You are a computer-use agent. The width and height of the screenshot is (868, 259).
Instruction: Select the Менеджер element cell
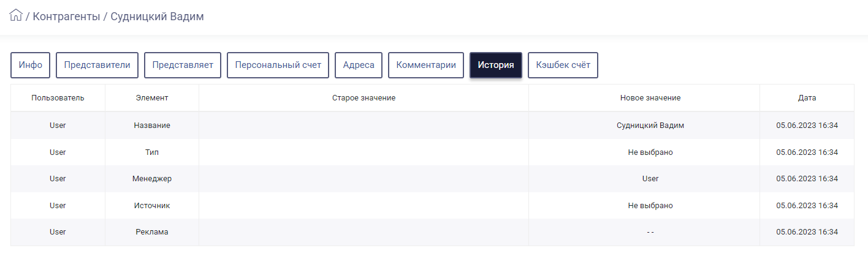[x=152, y=179]
